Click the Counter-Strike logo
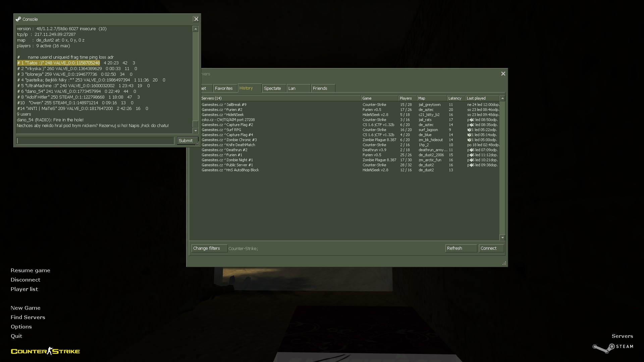This screenshot has height=362, width=644. tap(45, 351)
